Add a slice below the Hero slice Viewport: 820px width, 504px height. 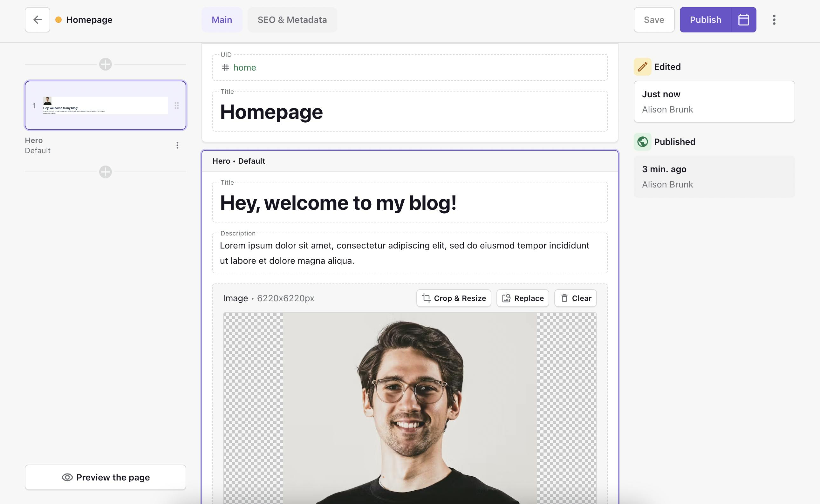[105, 172]
